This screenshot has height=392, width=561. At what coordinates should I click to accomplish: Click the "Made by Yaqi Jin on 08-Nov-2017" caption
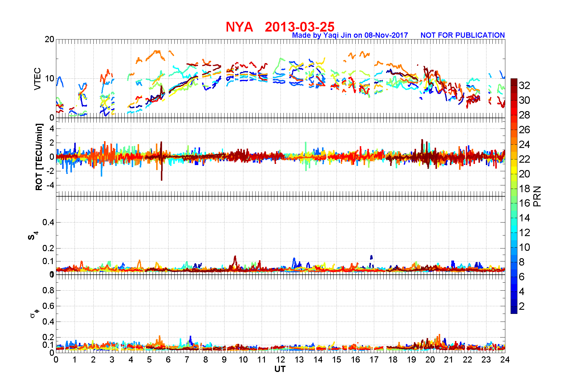(350, 35)
